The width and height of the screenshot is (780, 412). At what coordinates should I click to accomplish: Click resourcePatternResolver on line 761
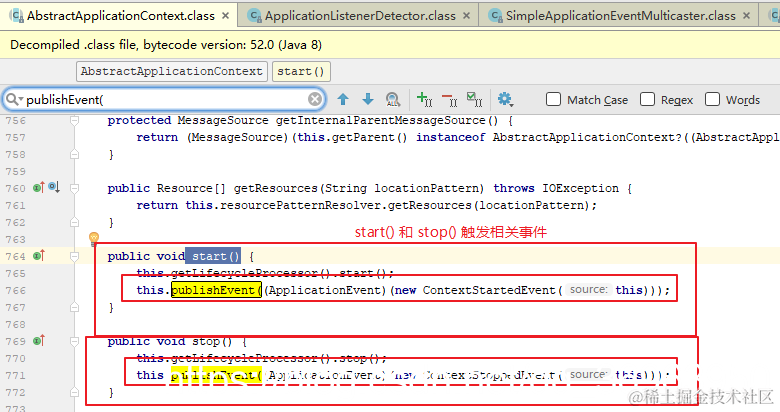coord(300,205)
